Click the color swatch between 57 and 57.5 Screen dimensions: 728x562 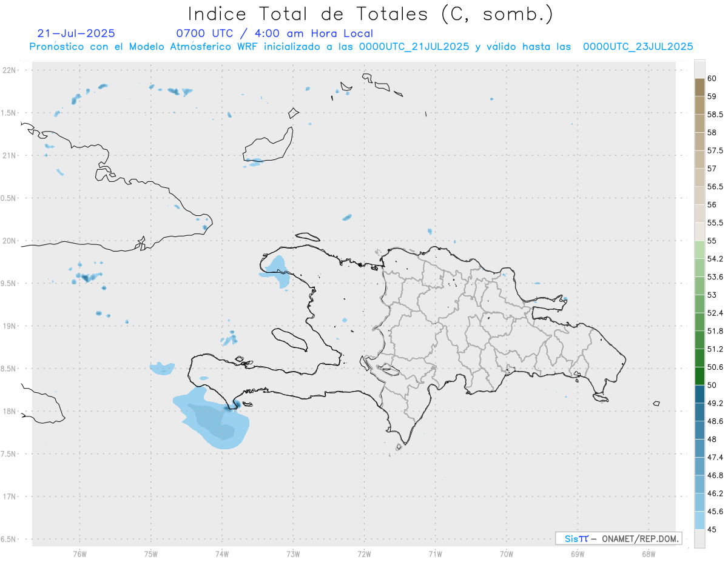[x=699, y=159]
